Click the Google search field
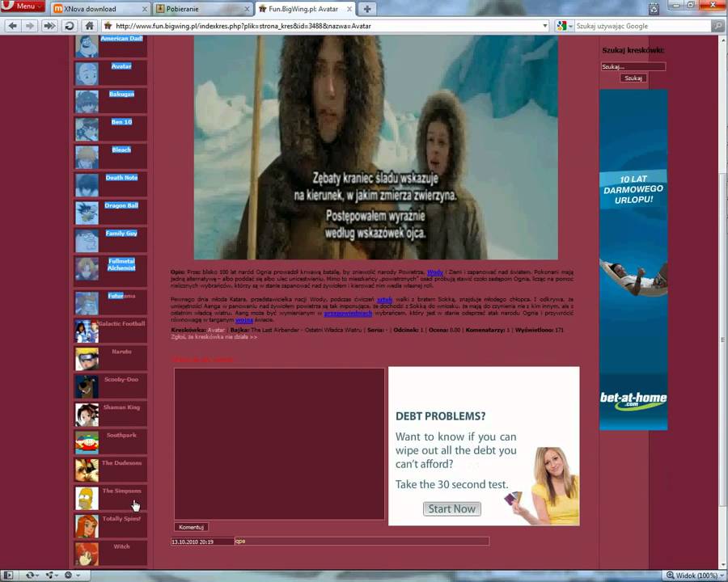 pyautogui.click(x=643, y=26)
